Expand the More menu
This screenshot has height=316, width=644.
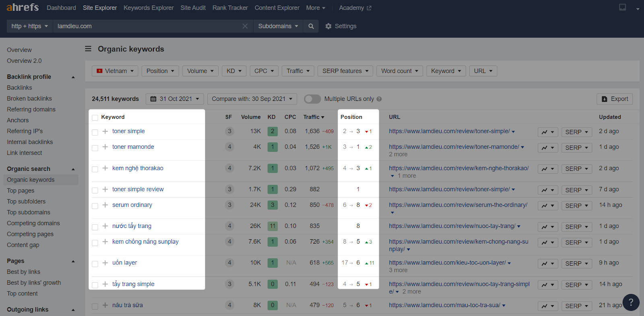[316, 8]
